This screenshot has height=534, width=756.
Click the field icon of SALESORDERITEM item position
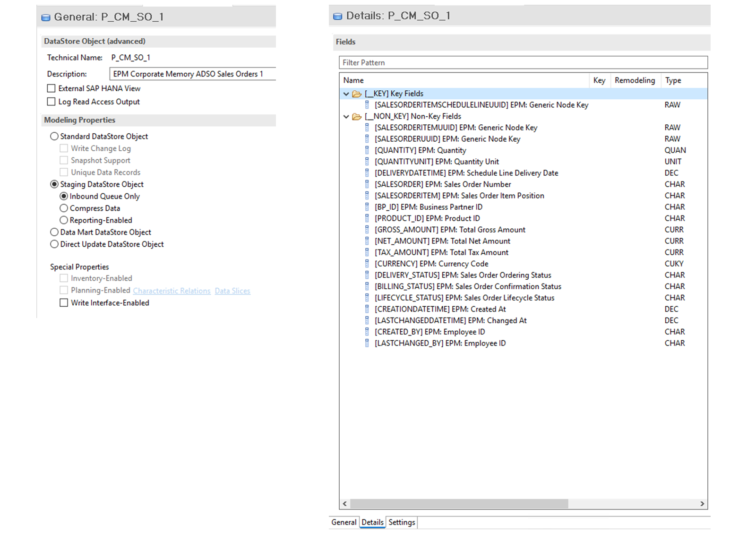coord(367,196)
